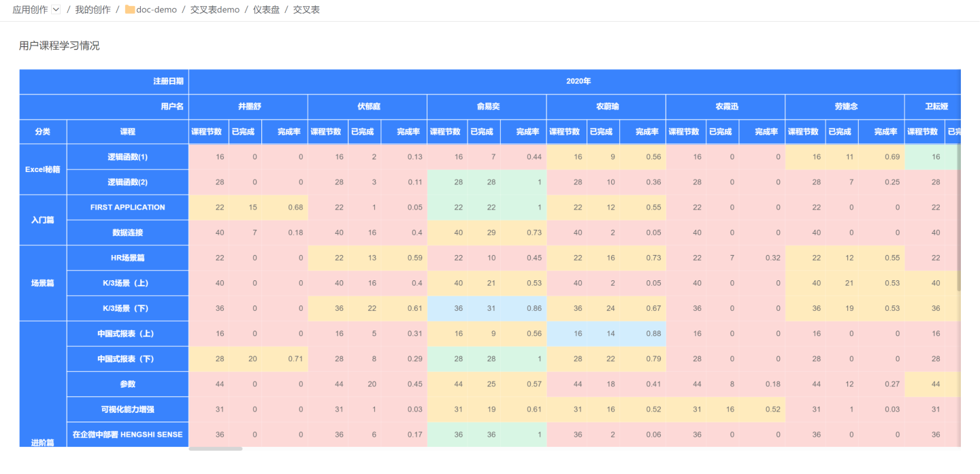Select the final 交叉表 breadcrumb item
The width and height of the screenshot is (980, 474).
[x=306, y=10]
